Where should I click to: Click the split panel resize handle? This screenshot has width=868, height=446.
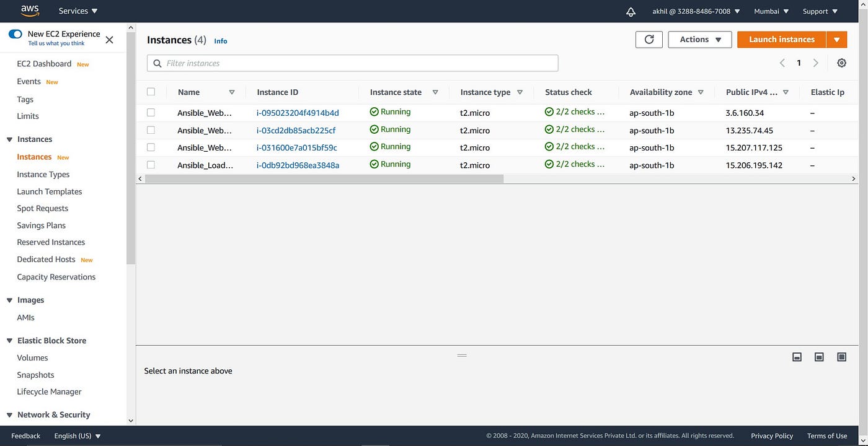pyautogui.click(x=462, y=356)
